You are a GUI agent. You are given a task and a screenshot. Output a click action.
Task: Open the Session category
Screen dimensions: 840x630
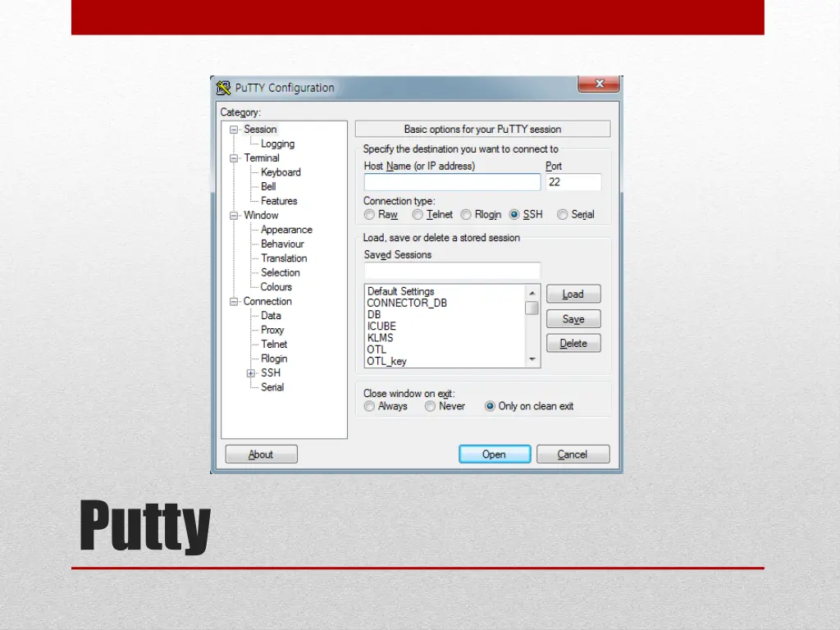pyautogui.click(x=260, y=129)
